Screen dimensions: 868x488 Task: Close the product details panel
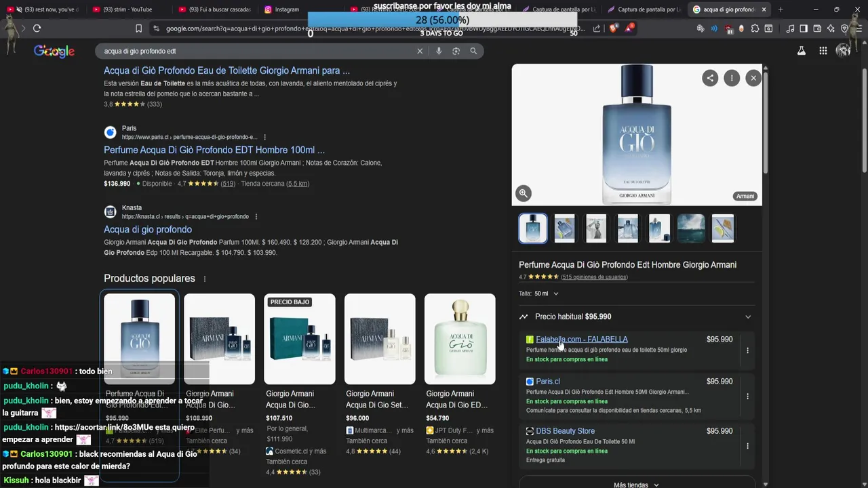(753, 78)
